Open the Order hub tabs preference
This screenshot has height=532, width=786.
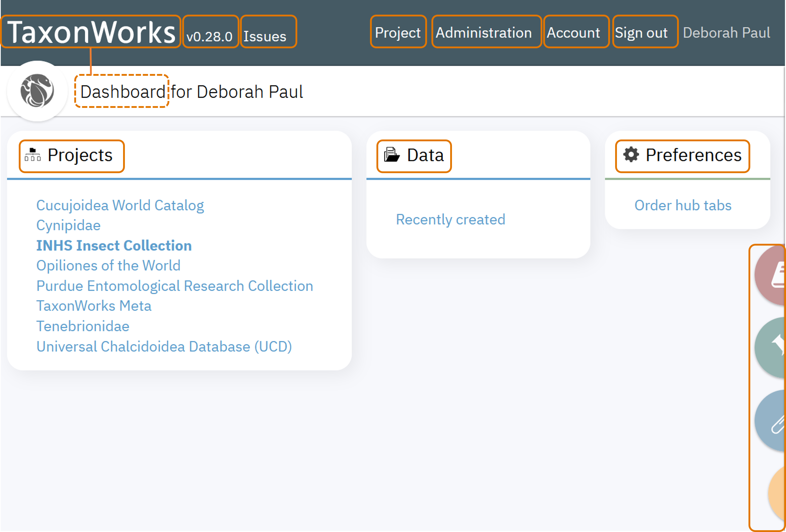click(x=683, y=205)
